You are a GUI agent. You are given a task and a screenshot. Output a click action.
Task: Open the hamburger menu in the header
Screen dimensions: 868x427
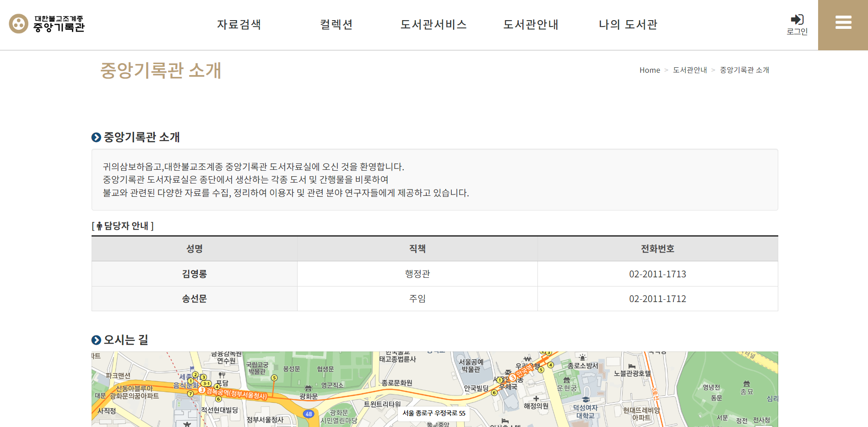(x=843, y=22)
